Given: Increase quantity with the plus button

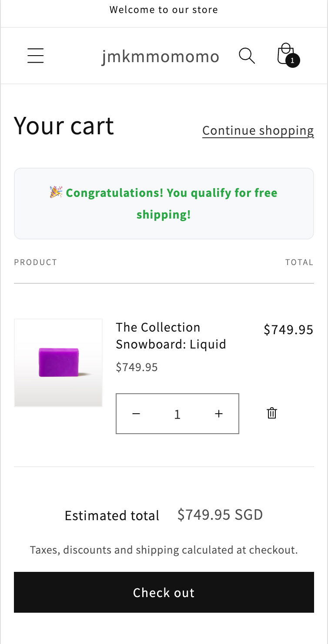Looking at the screenshot, I should click(219, 414).
